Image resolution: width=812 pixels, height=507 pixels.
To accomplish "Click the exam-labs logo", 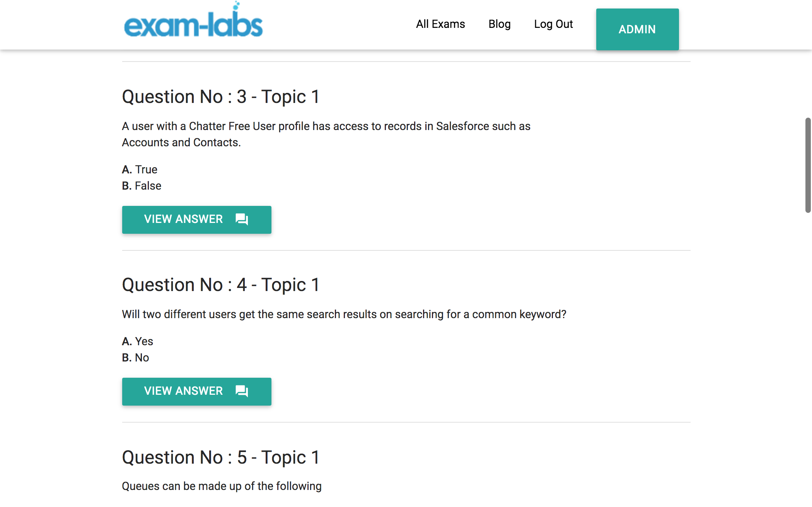I will [x=193, y=24].
